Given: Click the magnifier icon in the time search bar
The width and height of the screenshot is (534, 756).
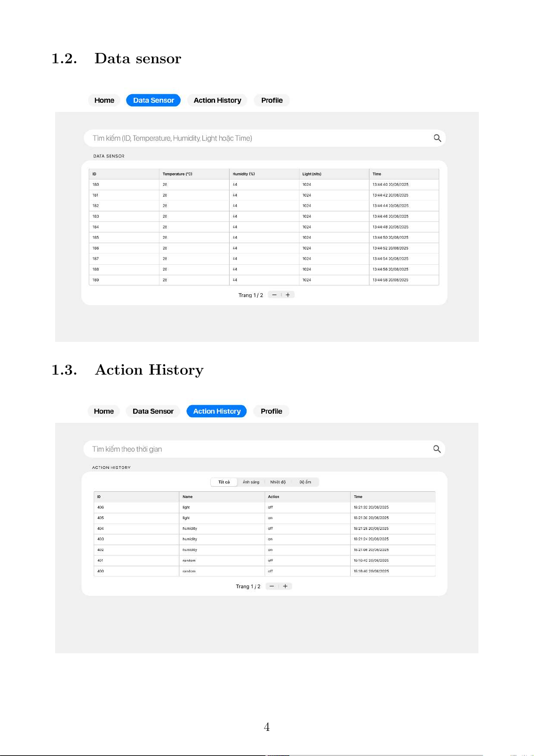Looking at the screenshot, I should tap(437, 449).
